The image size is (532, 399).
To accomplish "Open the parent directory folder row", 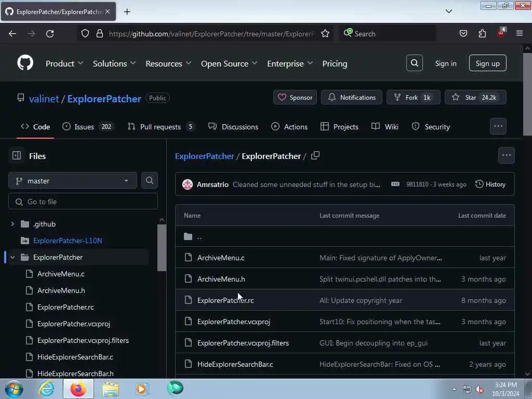I will pyautogui.click(x=345, y=236).
